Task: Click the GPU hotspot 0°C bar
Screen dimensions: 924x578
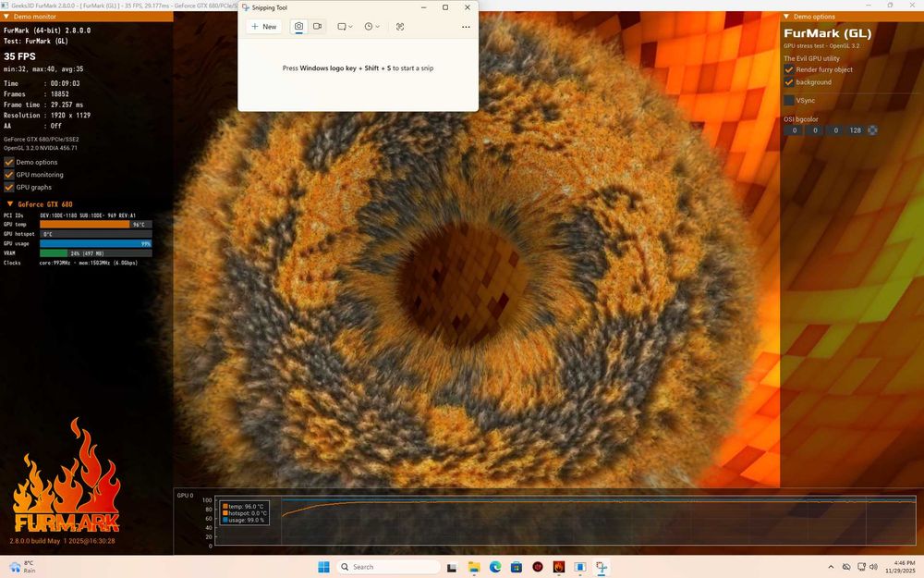Action: (95, 234)
